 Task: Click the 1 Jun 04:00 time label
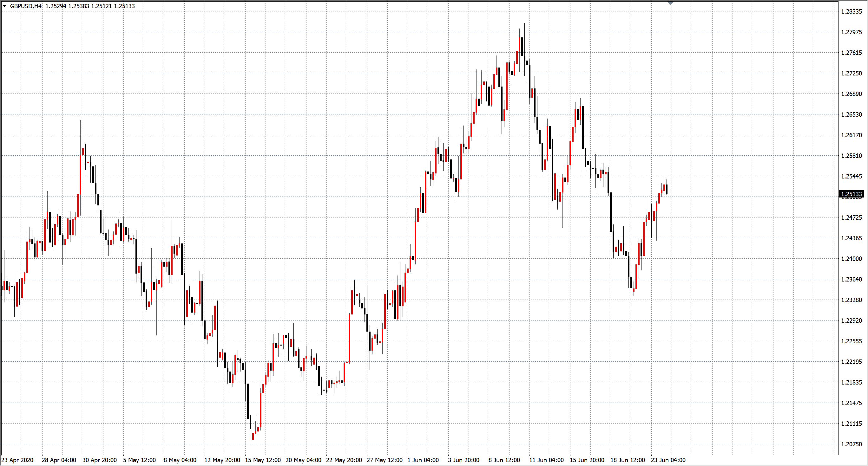(x=423, y=460)
